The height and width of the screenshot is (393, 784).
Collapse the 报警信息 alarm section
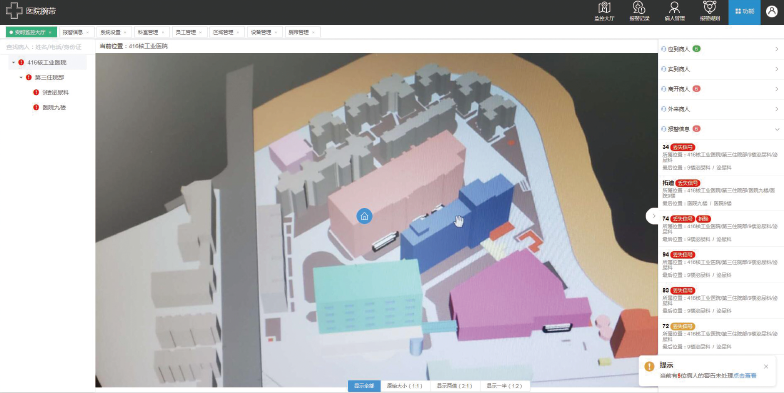click(776, 129)
